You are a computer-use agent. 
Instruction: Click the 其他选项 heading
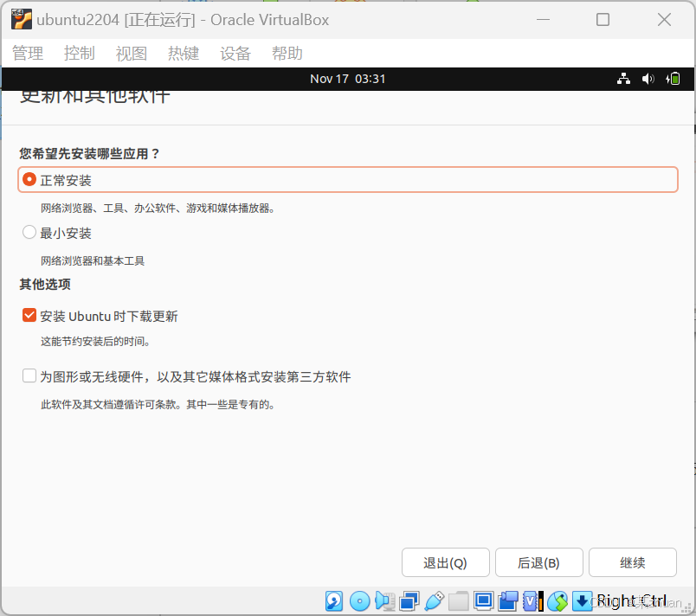pos(45,285)
